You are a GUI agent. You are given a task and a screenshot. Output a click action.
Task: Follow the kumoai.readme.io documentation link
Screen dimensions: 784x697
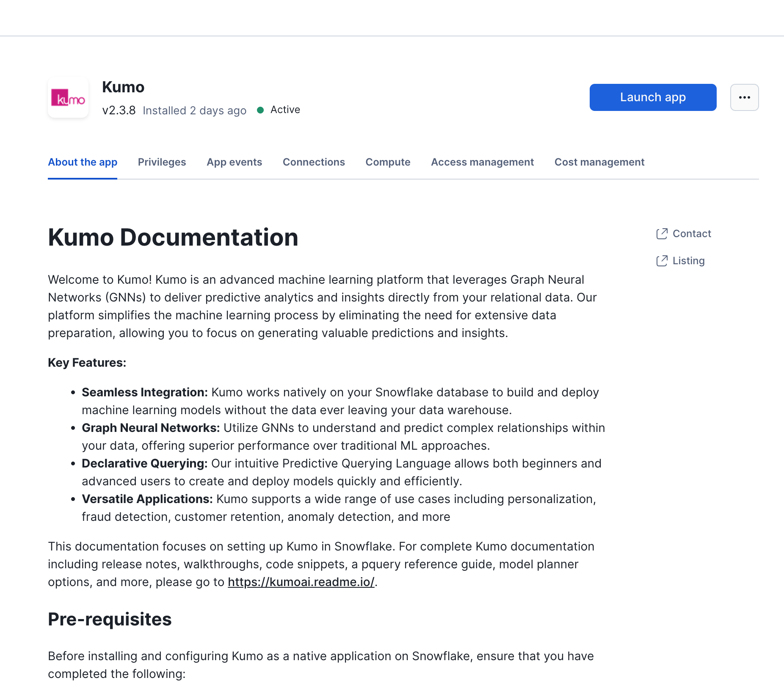click(x=301, y=582)
